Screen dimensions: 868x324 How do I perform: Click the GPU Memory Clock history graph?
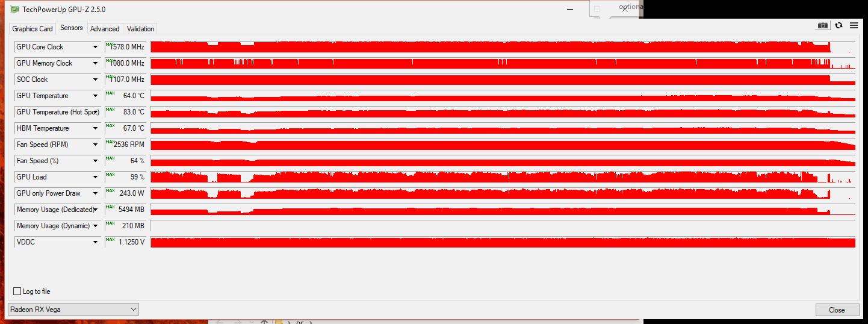503,63
